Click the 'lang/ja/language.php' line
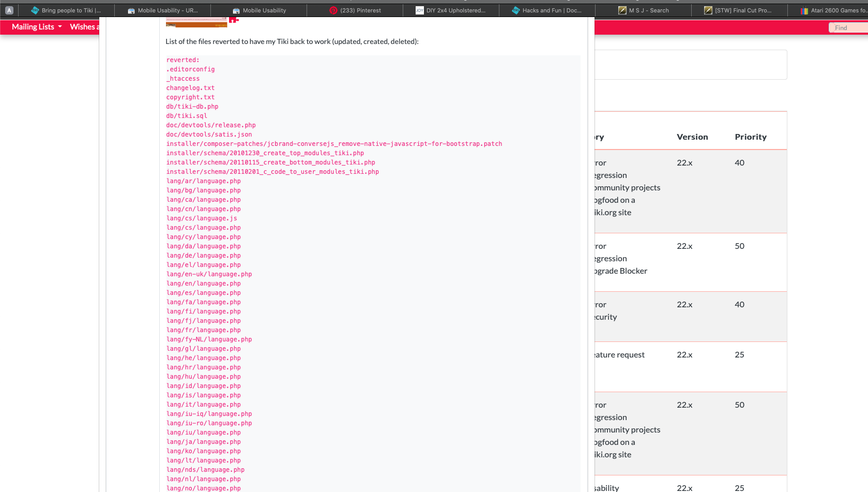868x492 pixels. click(204, 442)
